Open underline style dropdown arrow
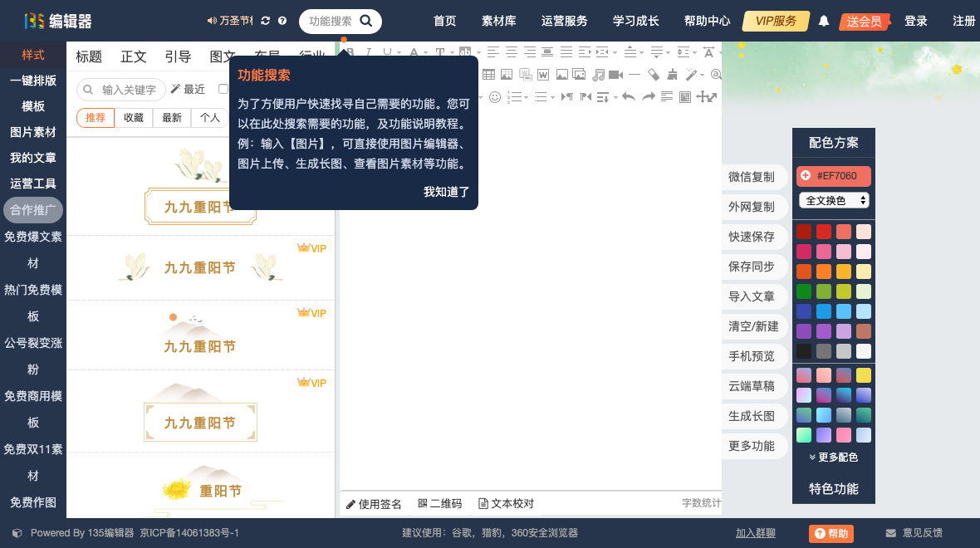This screenshot has width=980, height=548. click(x=398, y=53)
